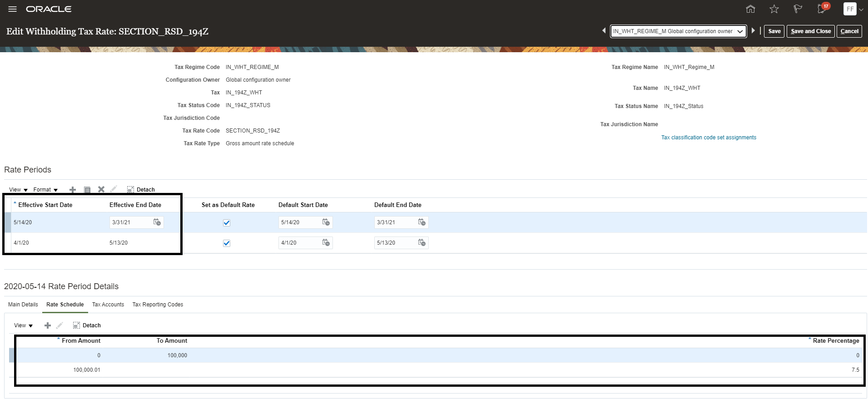Select the To Amount 100,000 cell
Screen dimensions: 868x399
click(x=177, y=355)
